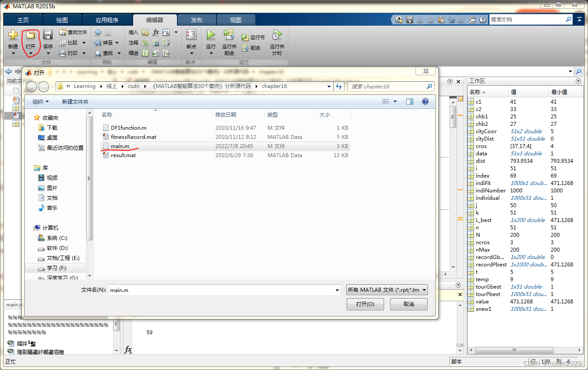Expand the Run (运行) dropdown arrow
Viewport: 588px width, 370px height.
211,54
